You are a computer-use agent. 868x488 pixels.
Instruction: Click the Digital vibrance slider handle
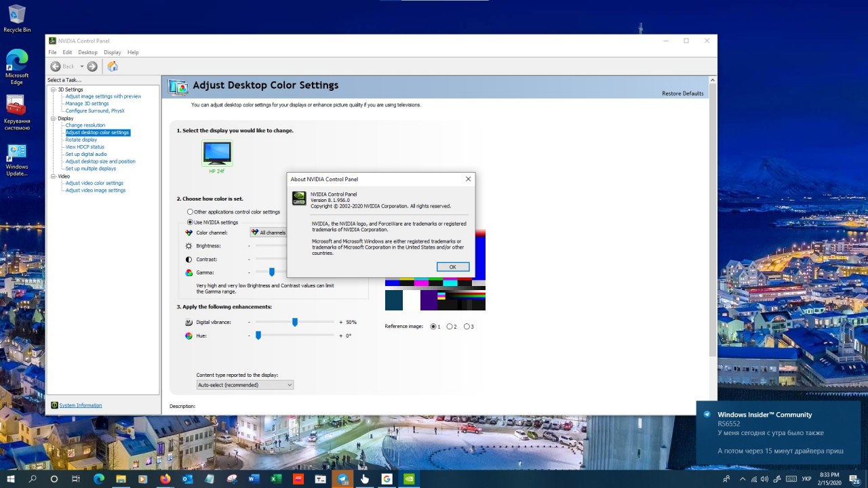coord(295,322)
